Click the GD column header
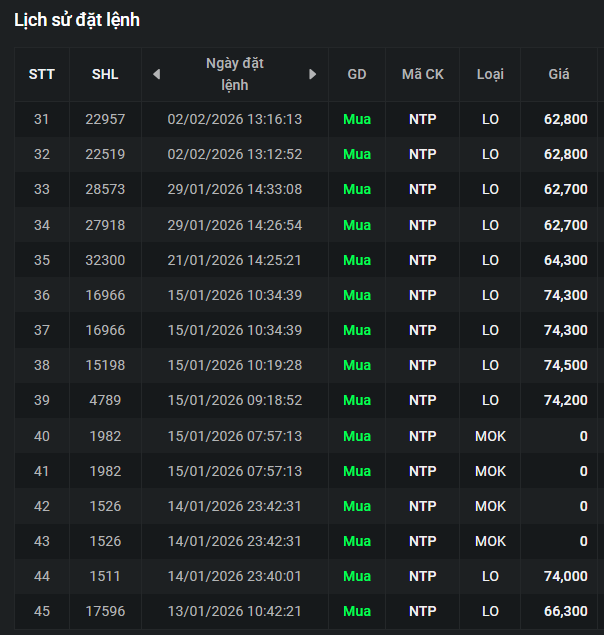Screen dimensions: 604x635 click(x=357, y=75)
